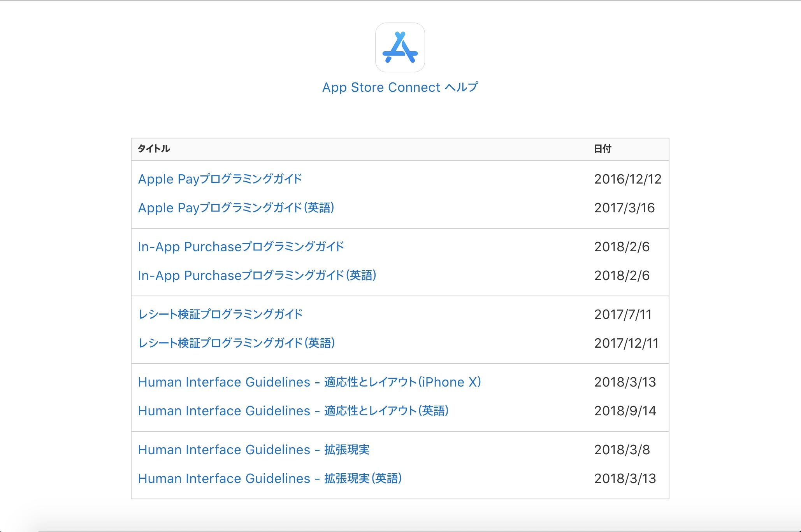
Task: Click the タイトル column header
Action: coord(154,149)
